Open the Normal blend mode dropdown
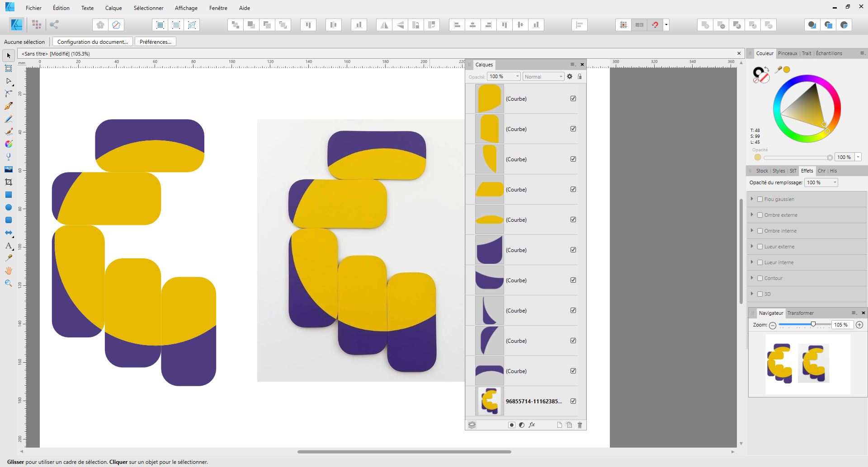This screenshot has height=467, width=868. pyautogui.click(x=543, y=76)
